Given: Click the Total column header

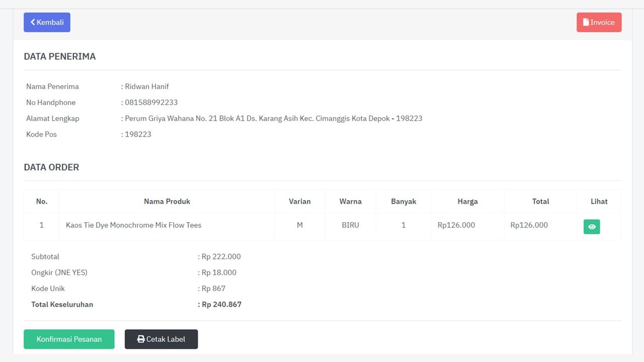Looking at the screenshot, I should click(x=540, y=201).
